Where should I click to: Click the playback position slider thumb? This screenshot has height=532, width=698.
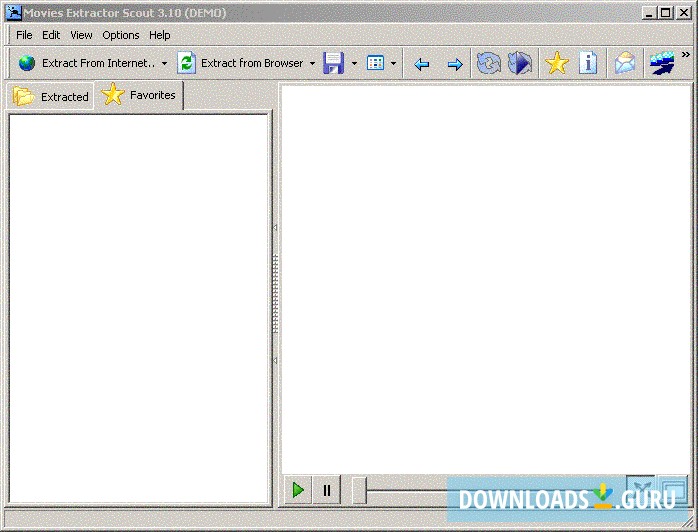coord(359,491)
